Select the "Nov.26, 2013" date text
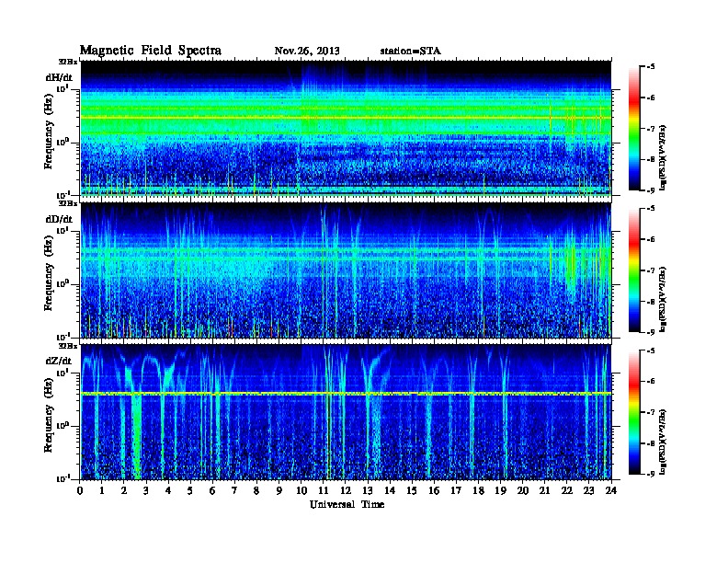This screenshot has height=563, width=728. point(307,51)
